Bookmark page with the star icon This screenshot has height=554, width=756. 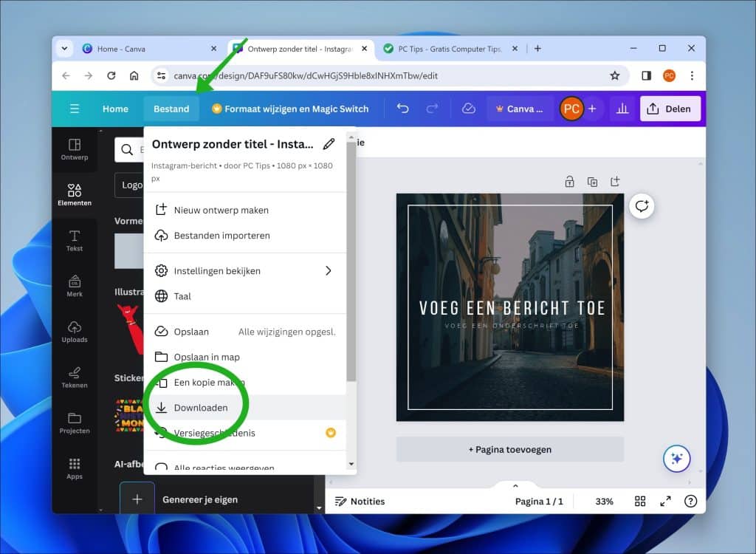pos(615,75)
